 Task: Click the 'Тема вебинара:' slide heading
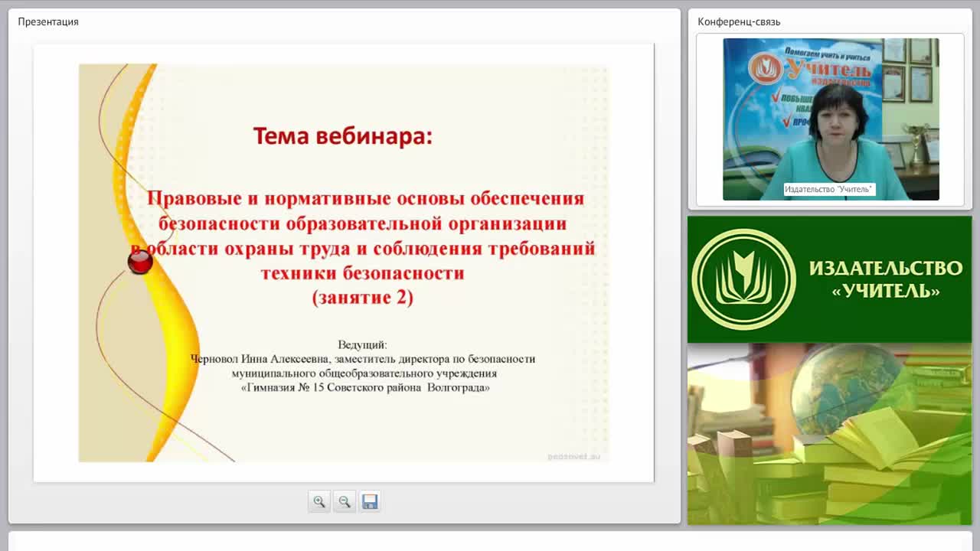coord(343,136)
